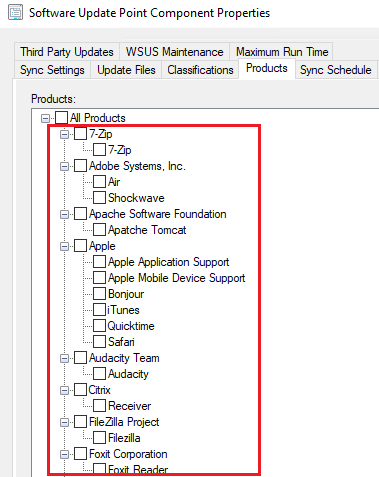This screenshot has height=477, width=379.
Task: Collapse the Foxit Corporation node
Action: pyautogui.click(x=64, y=454)
